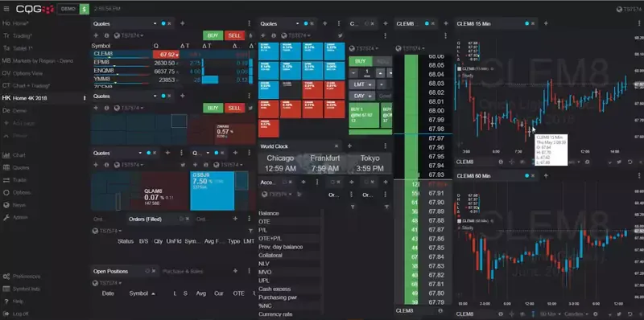Image resolution: width=644 pixels, height=320 pixels.
Task: Click the BUY tab in the order ticket
Action: [x=360, y=61]
